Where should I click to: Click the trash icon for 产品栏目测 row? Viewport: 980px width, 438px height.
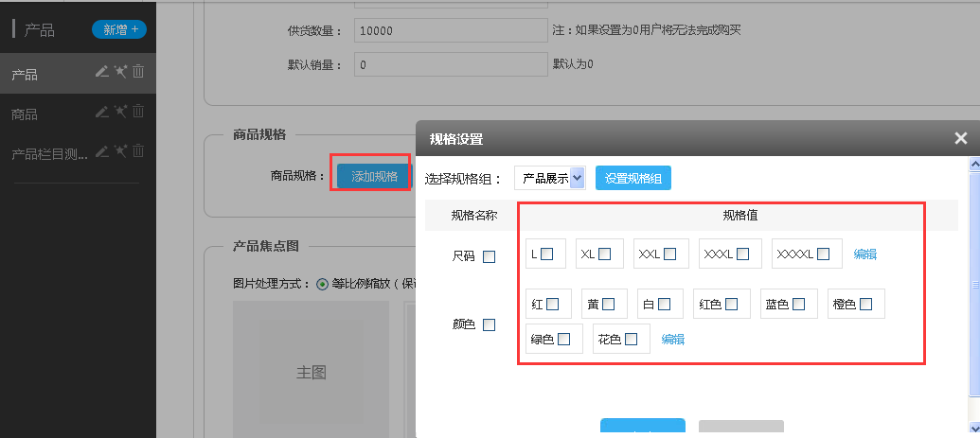(138, 151)
